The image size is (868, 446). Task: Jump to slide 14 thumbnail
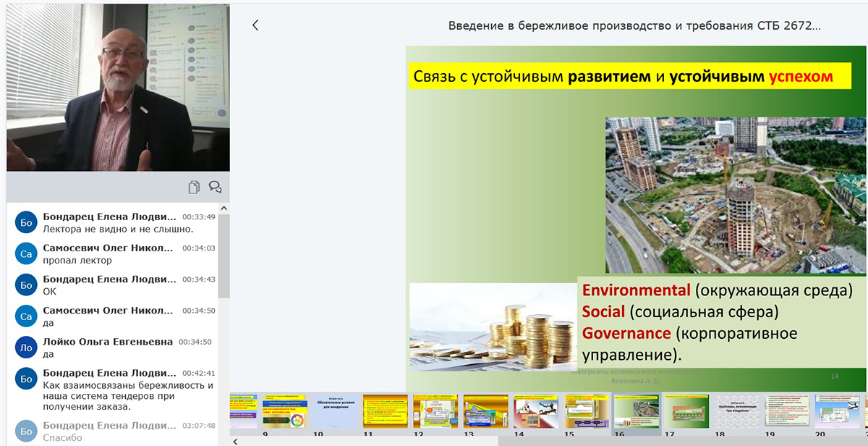point(536,411)
